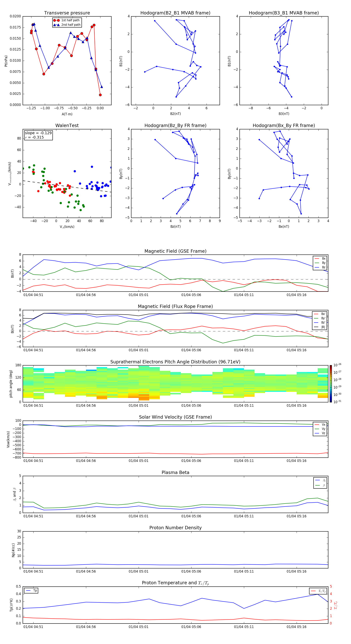Click the 'Magnetic Field (GSE Frame)' title
Screen dimensions: 351x644
coord(175,251)
